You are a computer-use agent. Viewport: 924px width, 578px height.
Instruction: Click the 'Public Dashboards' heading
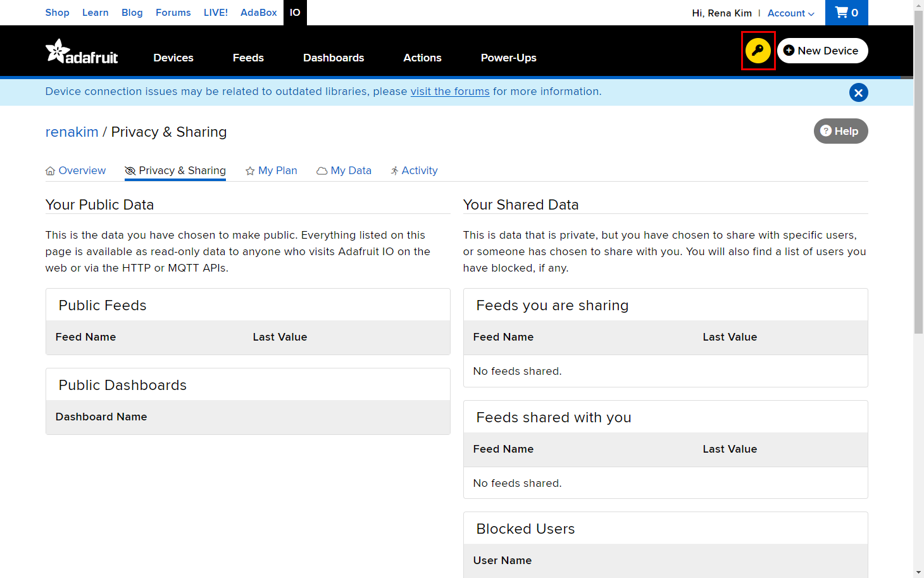click(x=123, y=385)
